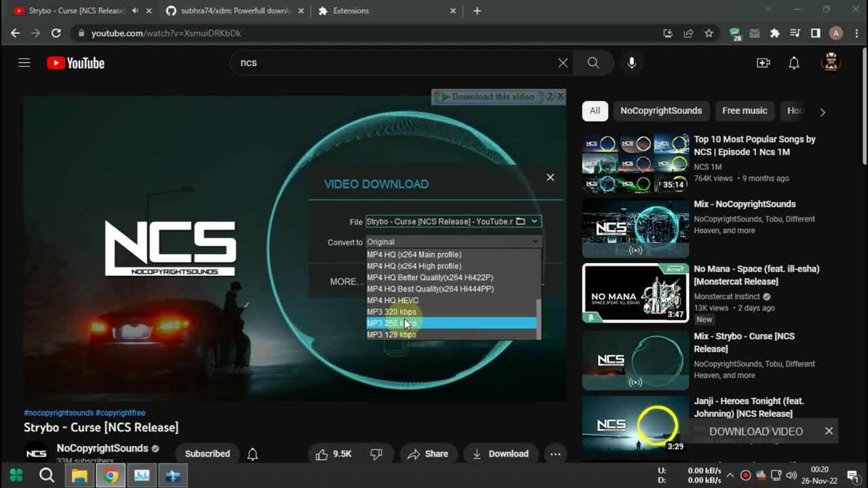Select the Free music filter chip
The height and width of the screenshot is (488, 868).
coord(745,111)
